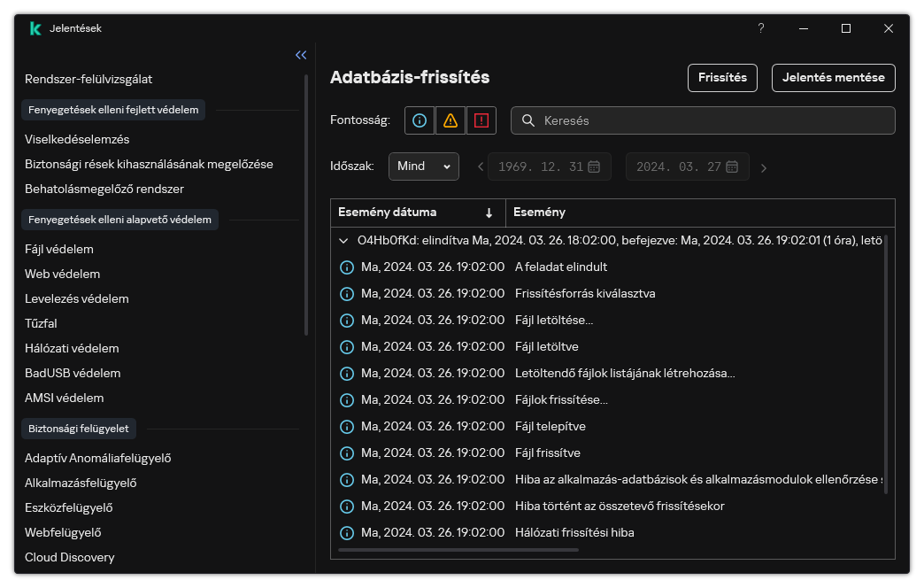The image size is (924, 588).
Task: Filter events by info importance icon
Action: click(419, 120)
